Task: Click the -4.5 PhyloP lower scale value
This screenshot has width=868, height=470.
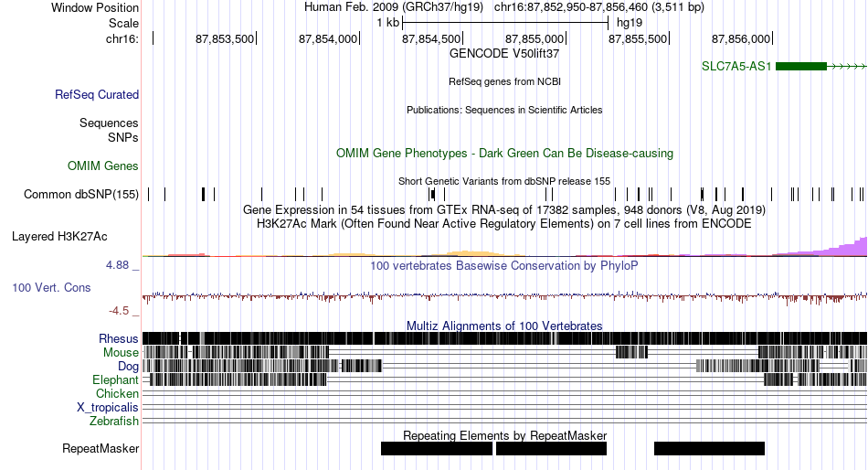Action: (x=119, y=310)
